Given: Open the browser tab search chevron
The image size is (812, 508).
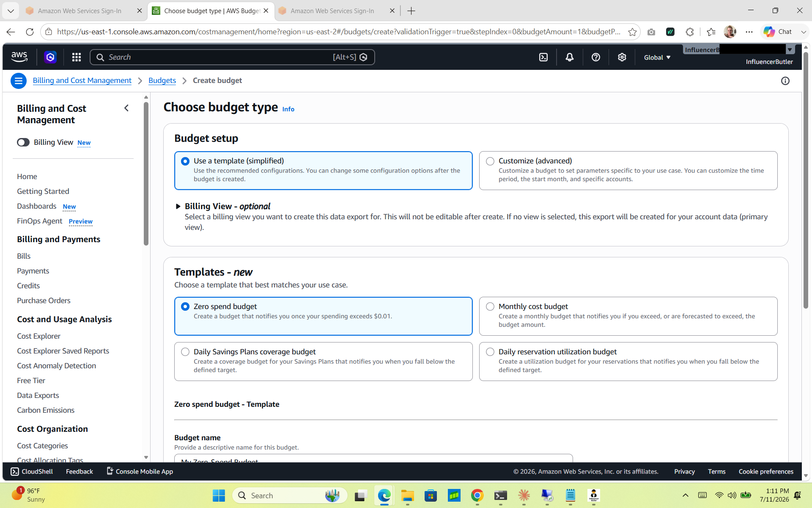Looking at the screenshot, I should pyautogui.click(x=11, y=11).
